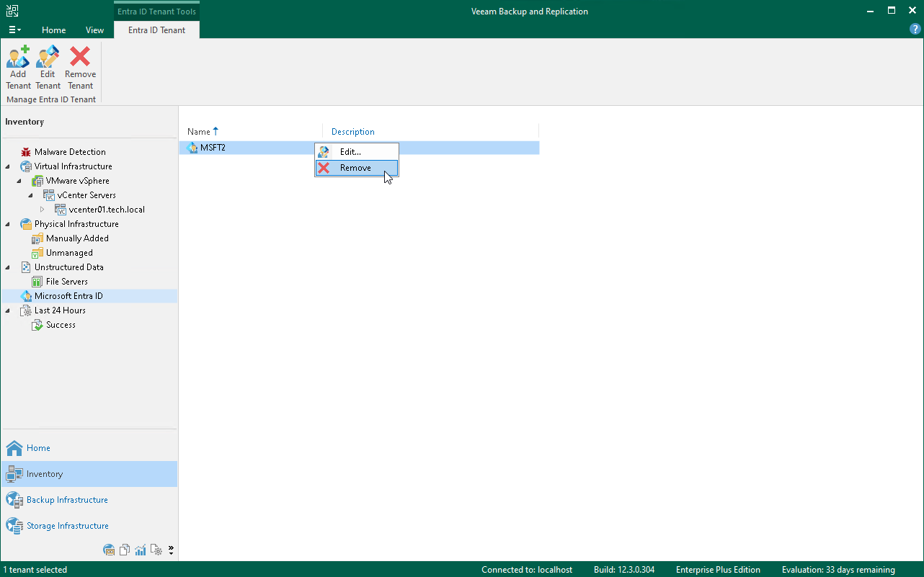Collapse the VMware vSphere tree node
The width and height of the screenshot is (924, 577).
[19, 181]
